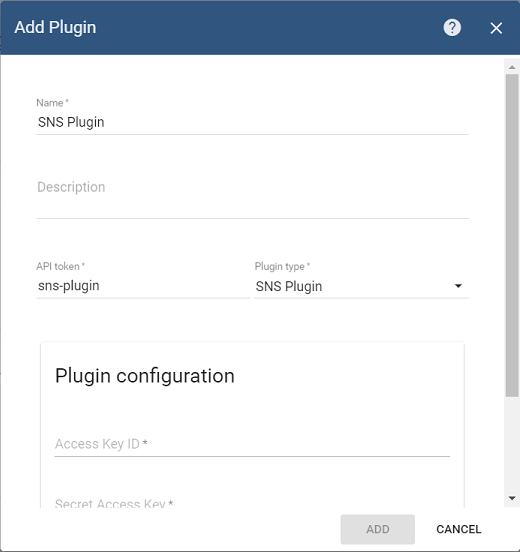Image resolution: width=520 pixels, height=552 pixels.
Task: Click the Name field label
Action: (52, 103)
